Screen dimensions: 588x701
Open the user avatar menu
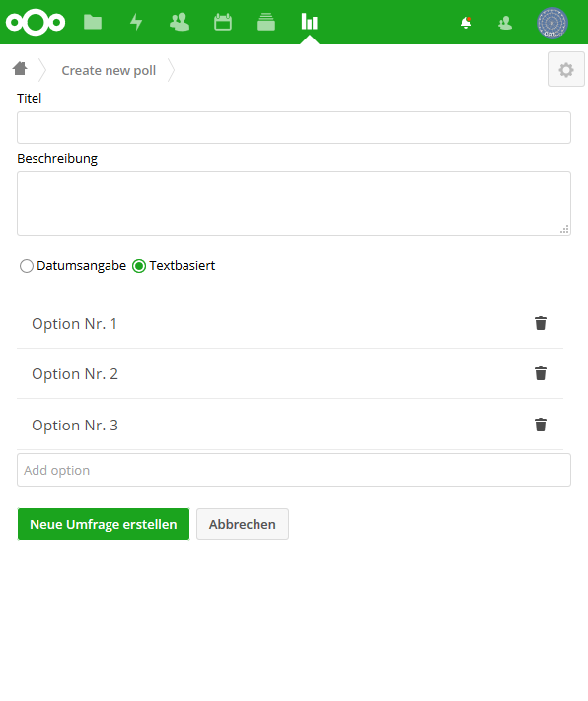point(552,23)
